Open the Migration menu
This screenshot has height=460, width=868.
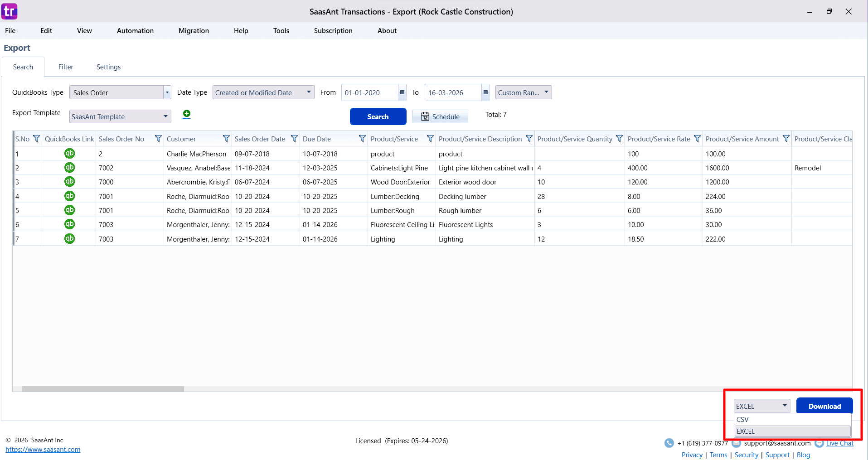pyautogui.click(x=194, y=31)
